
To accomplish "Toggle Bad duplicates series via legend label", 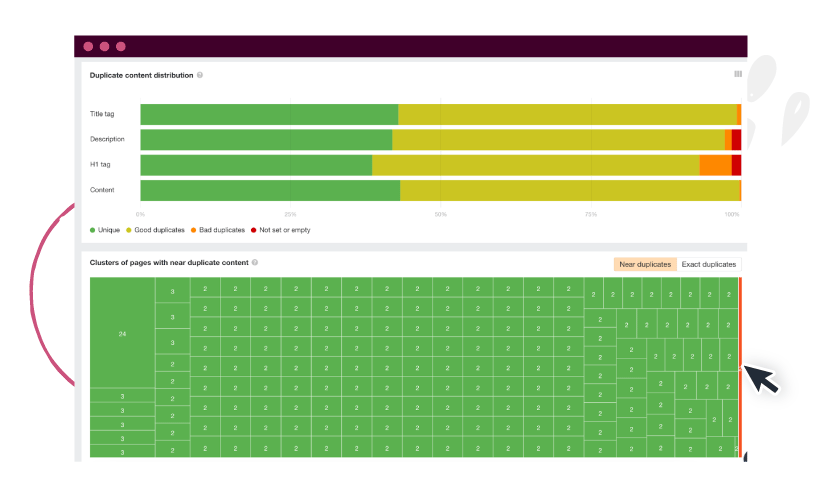I will (222, 230).
